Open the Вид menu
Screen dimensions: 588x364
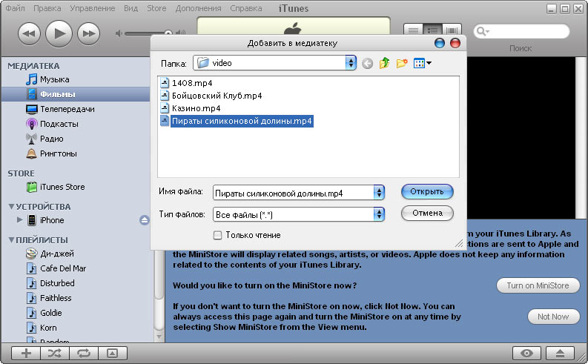131,8
